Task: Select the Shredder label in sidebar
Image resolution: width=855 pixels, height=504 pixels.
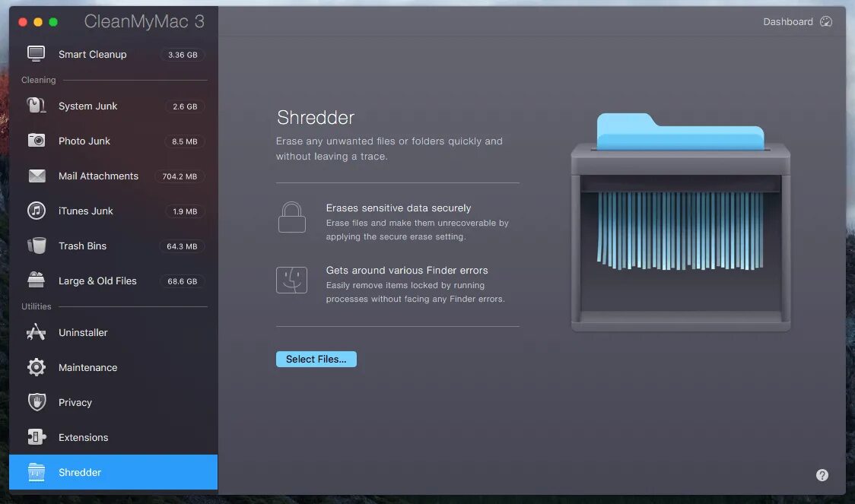Action: (x=80, y=472)
